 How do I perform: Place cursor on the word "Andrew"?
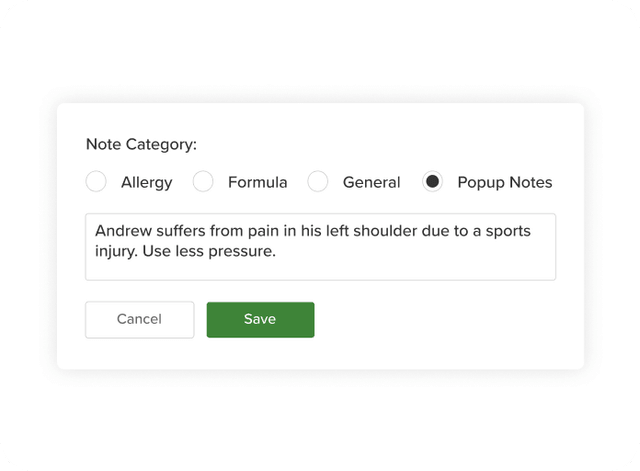tap(122, 231)
